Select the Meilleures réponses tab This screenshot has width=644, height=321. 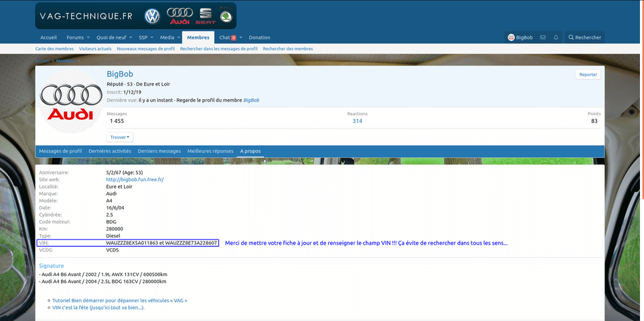[210, 151]
